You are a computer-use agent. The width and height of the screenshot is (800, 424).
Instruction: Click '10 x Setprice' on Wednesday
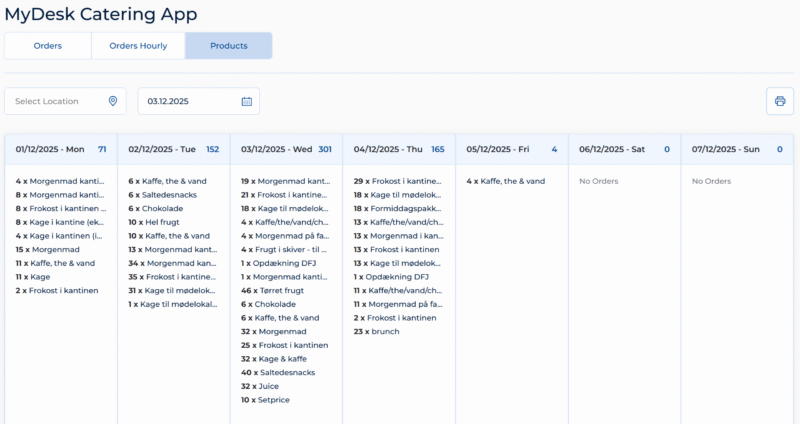[x=265, y=401]
